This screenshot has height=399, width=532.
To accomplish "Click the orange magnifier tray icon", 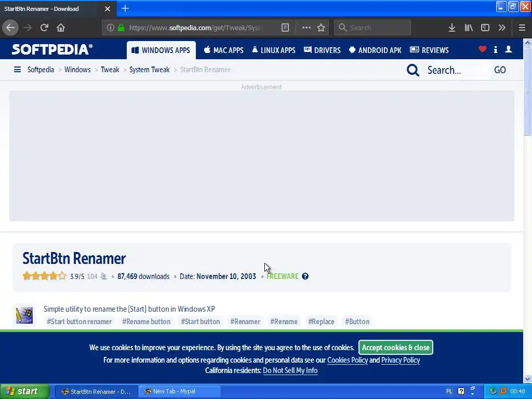I will coord(503,391).
